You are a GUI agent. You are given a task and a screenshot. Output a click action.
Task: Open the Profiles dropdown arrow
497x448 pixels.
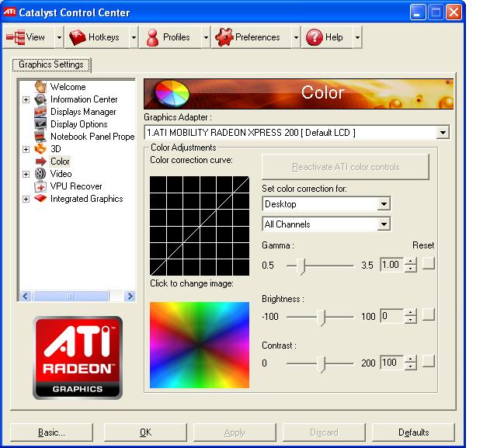[x=206, y=37]
